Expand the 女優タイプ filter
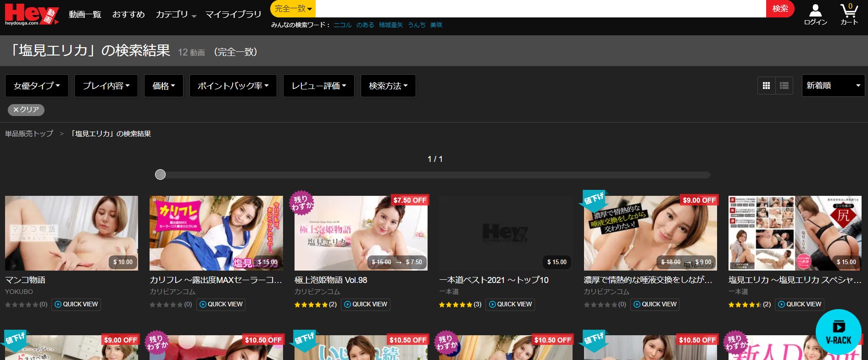868x360 pixels. (x=37, y=86)
